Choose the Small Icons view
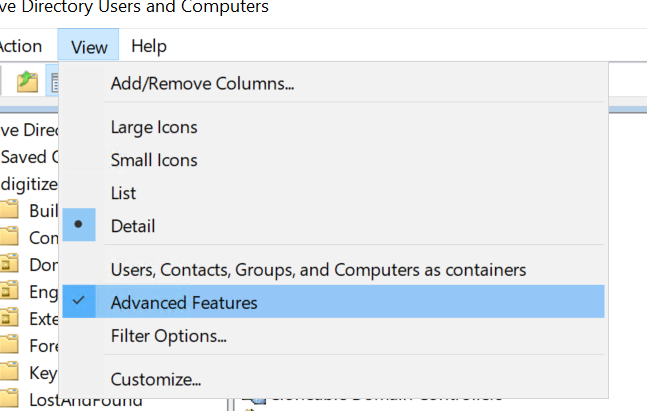Viewport: 647px width, 411px height. (x=154, y=160)
